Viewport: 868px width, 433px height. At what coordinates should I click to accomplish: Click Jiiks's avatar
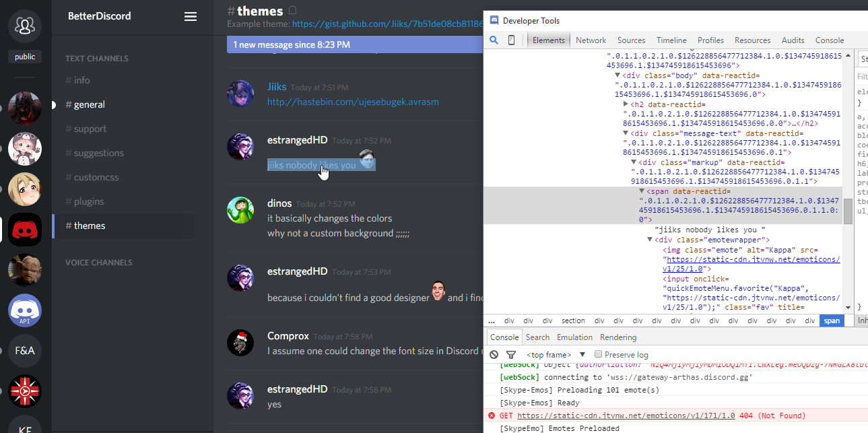[x=240, y=94]
